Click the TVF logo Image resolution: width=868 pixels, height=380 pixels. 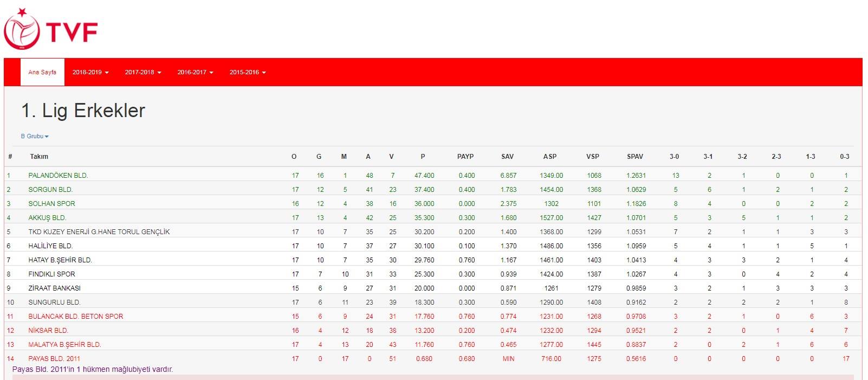pos(50,30)
